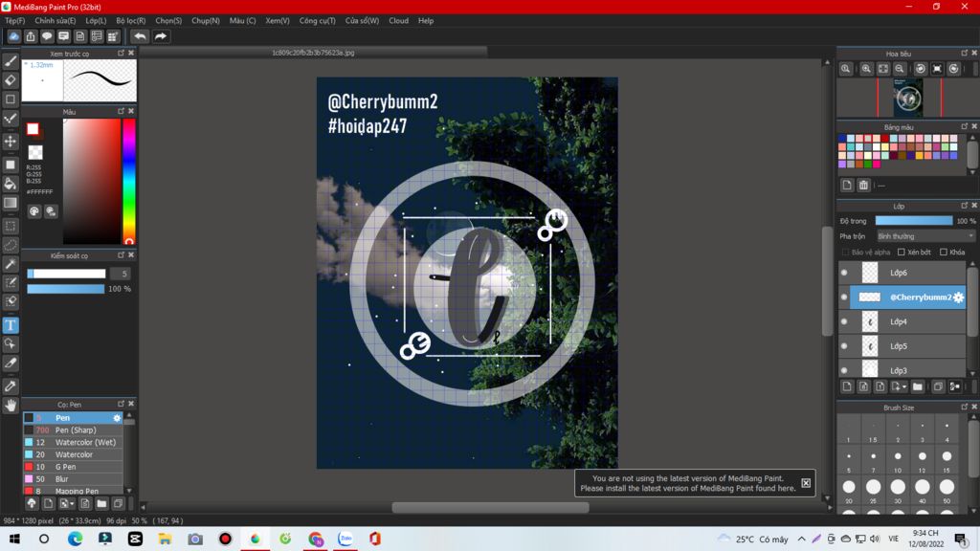Open settings gear of @Cherrybumm2 layer
The width and height of the screenshot is (980, 551).
[958, 298]
